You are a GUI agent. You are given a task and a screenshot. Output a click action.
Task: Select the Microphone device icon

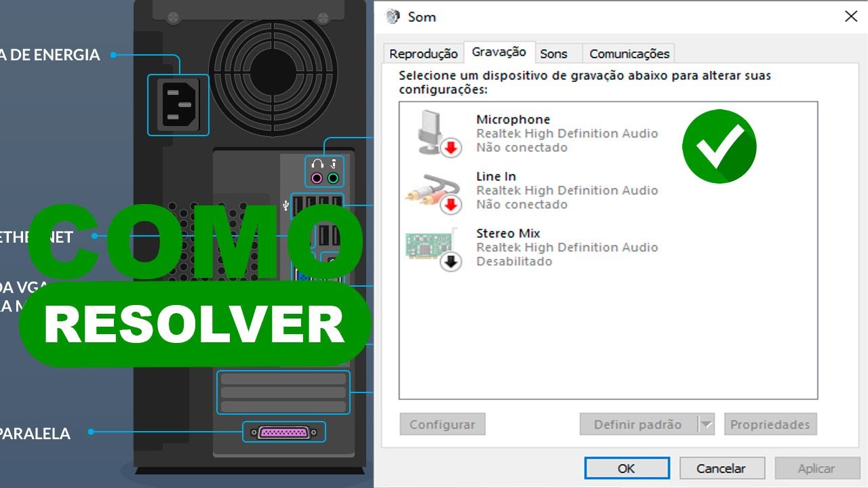point(438,133)
